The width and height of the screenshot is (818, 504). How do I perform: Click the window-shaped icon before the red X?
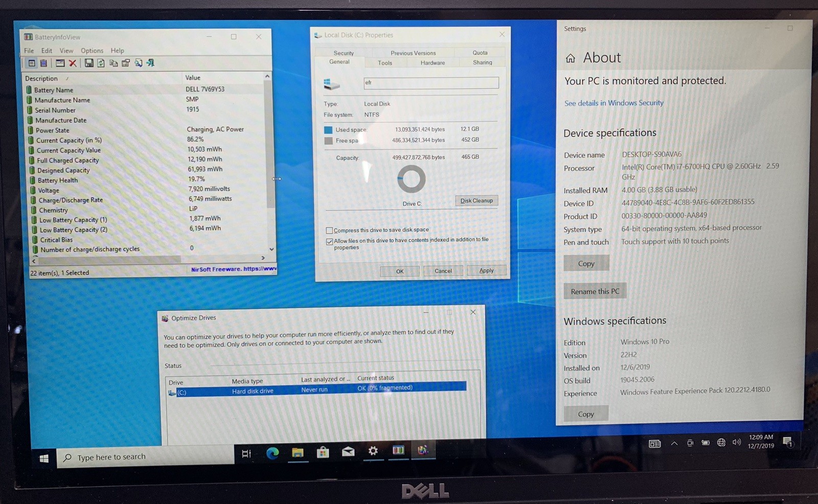[x=60, y=63]
